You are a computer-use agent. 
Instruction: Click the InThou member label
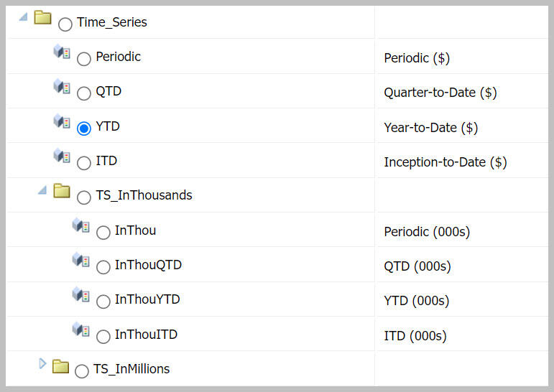135,230
